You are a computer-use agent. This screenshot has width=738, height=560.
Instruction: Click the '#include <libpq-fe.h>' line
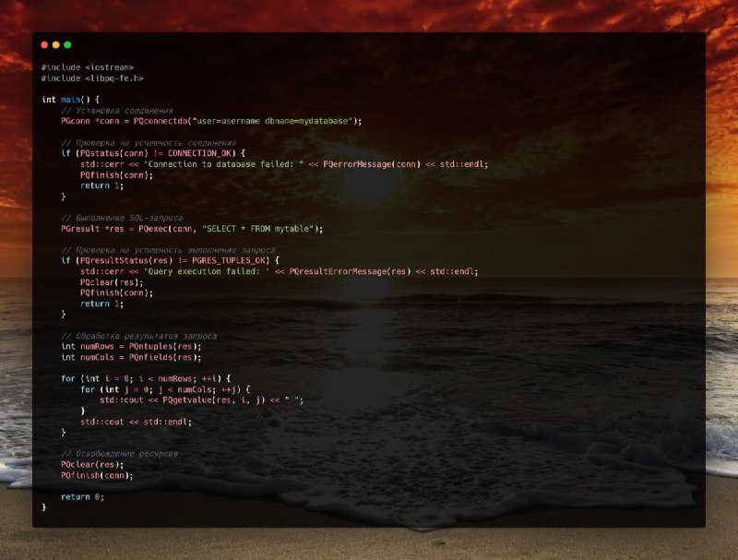[92, 78]
